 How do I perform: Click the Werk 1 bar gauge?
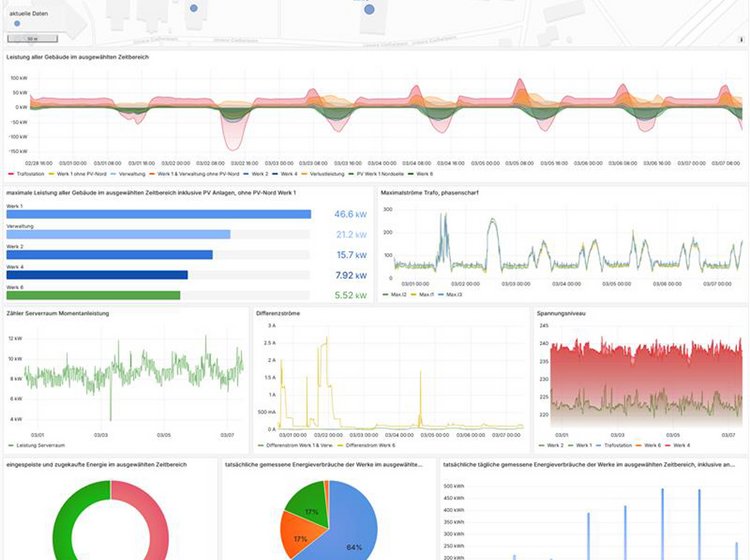tap(158, 214)
